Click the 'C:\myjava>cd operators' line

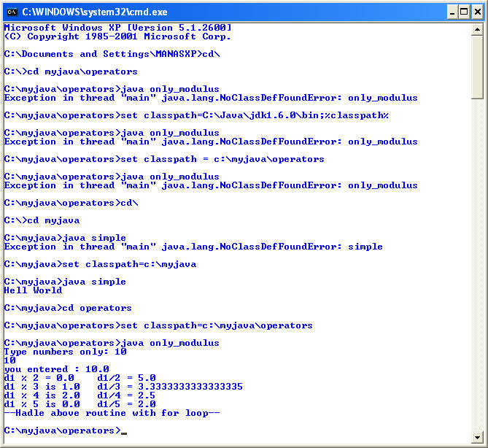[68, 308]
